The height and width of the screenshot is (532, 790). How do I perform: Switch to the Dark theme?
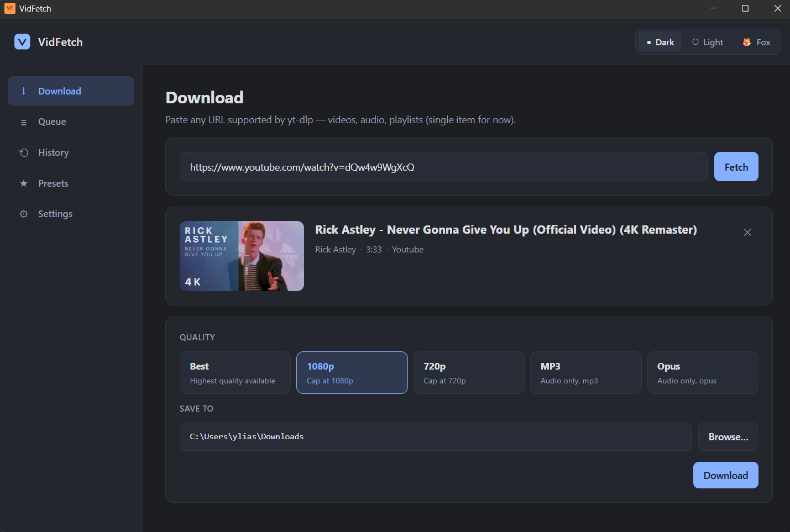pyautogui.click(x=660, y=43)
